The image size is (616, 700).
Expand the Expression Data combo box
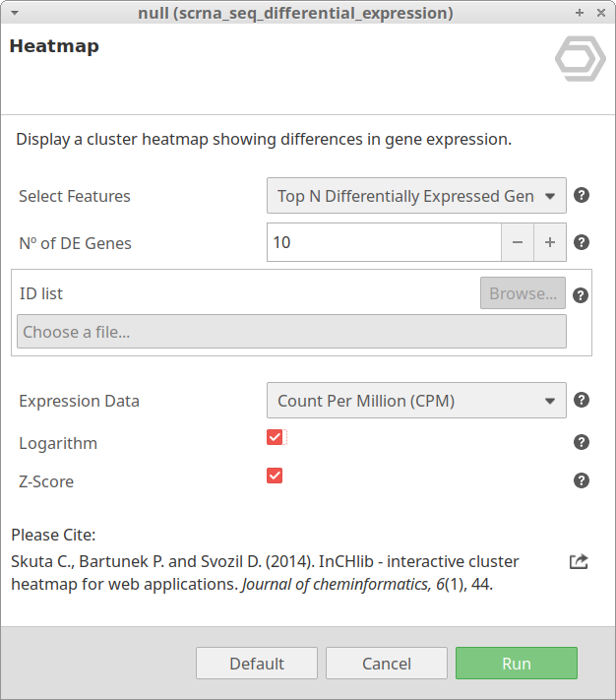tap(416, 401)
